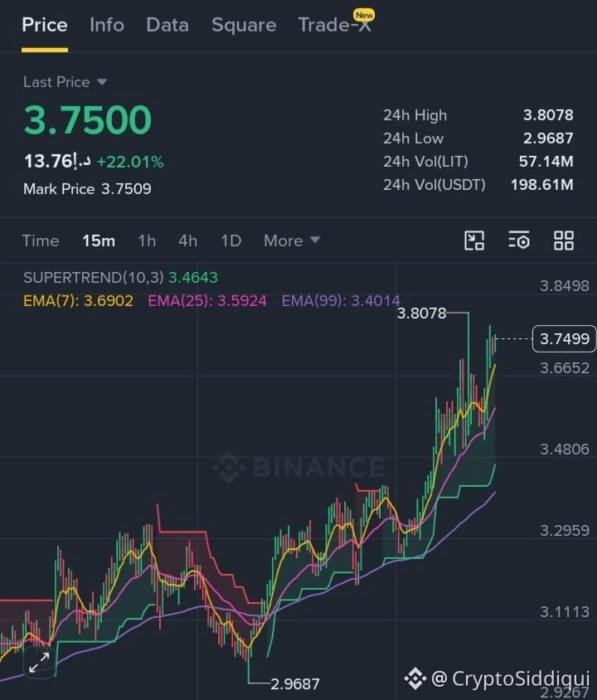Open the Info tab

click(107, 25)
